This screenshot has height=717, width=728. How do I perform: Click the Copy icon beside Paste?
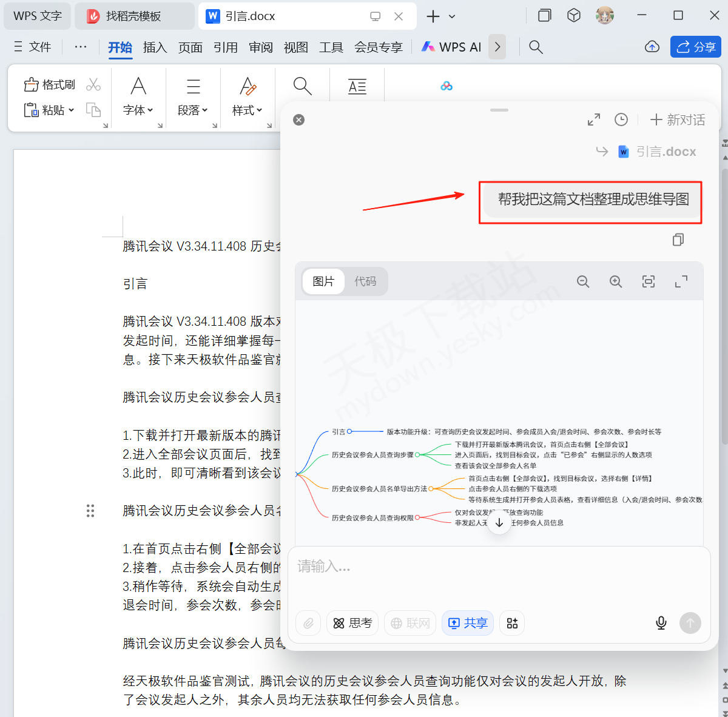point(93,110)
